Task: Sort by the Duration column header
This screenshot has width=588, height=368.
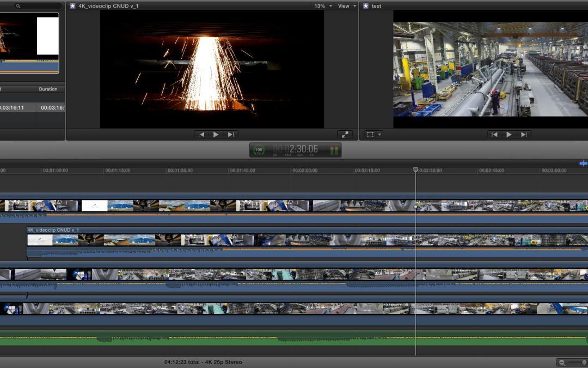Action: (48, 89)
